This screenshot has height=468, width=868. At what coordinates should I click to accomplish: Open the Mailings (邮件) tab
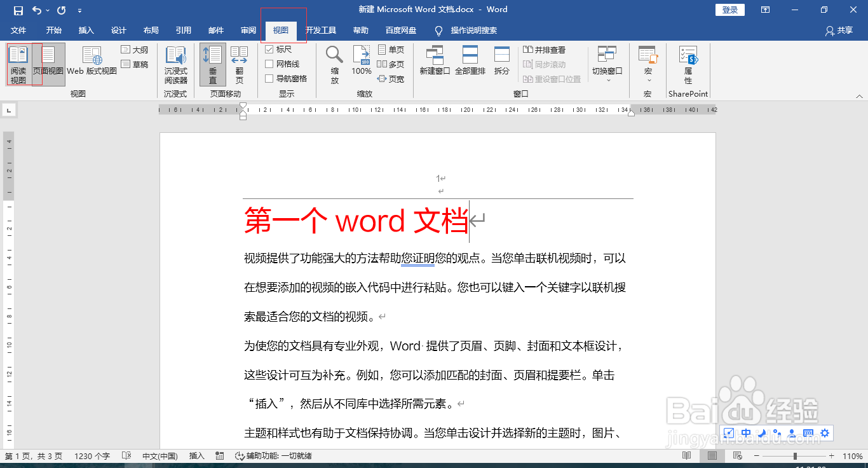(216, 31)
